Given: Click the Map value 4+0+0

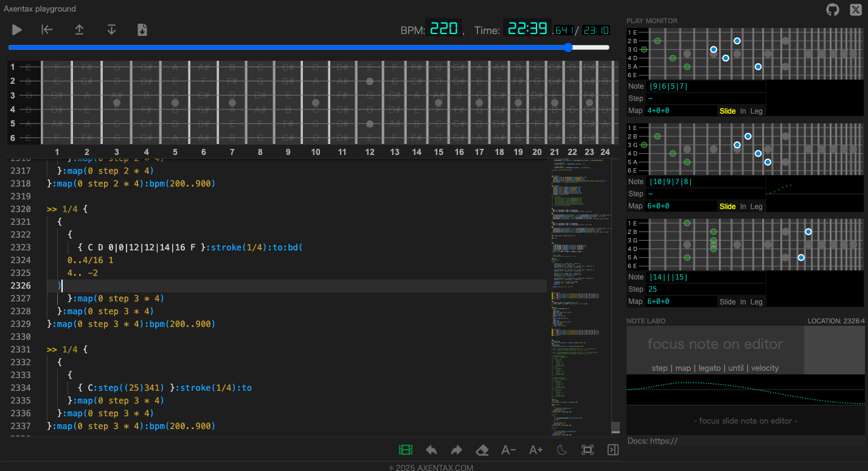Looking at the screenshot, I should click(x=659, y=111).
